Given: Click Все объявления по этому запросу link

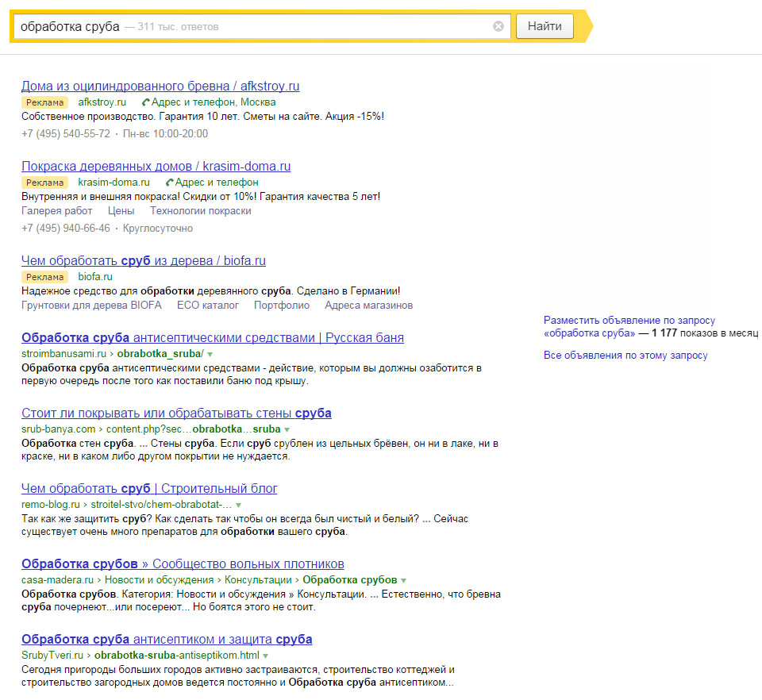Looking at the screenshot, I should [x=625, y=355].
